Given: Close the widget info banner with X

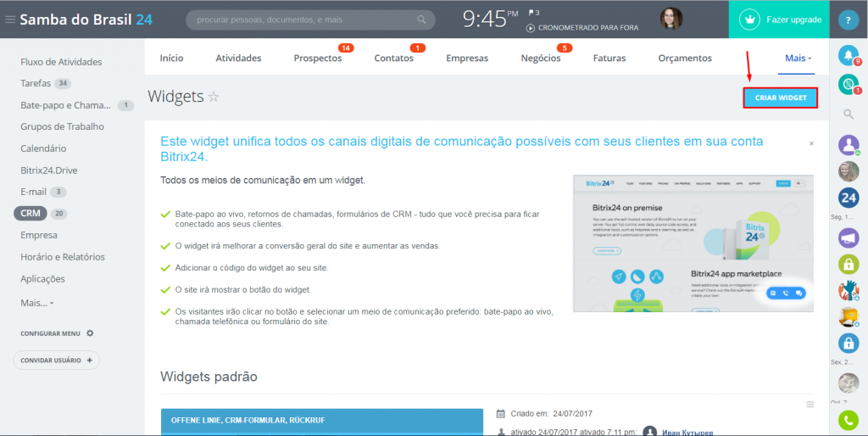Looking at the screenshot, I should [x=811, y=143].
